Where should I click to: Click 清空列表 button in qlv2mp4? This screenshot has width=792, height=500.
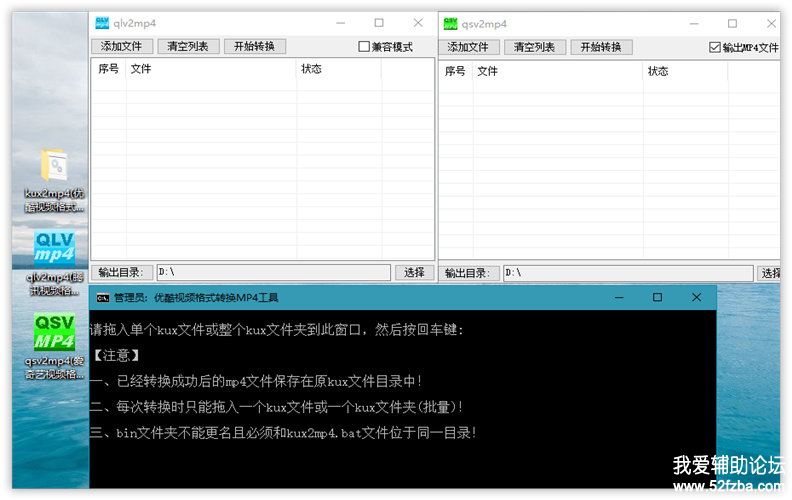tap(188, 47)
